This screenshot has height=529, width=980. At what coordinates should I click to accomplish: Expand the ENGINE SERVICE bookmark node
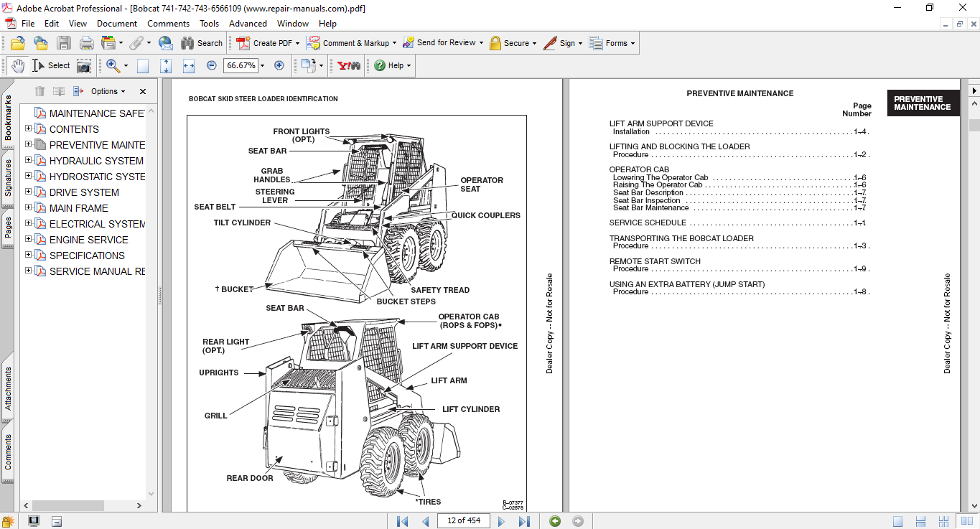tap(29, 239)
